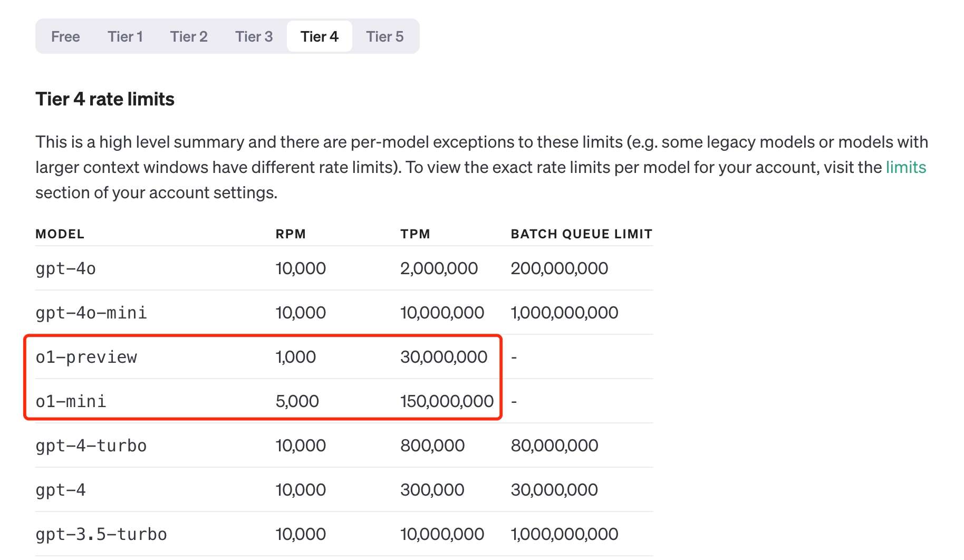Select the o1-preview model name

coord(86,357)
